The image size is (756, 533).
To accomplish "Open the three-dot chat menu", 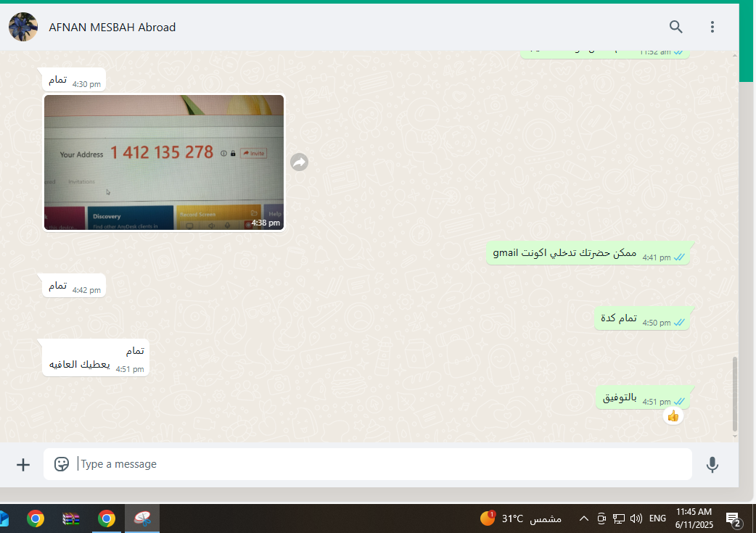I will [712, 27].
